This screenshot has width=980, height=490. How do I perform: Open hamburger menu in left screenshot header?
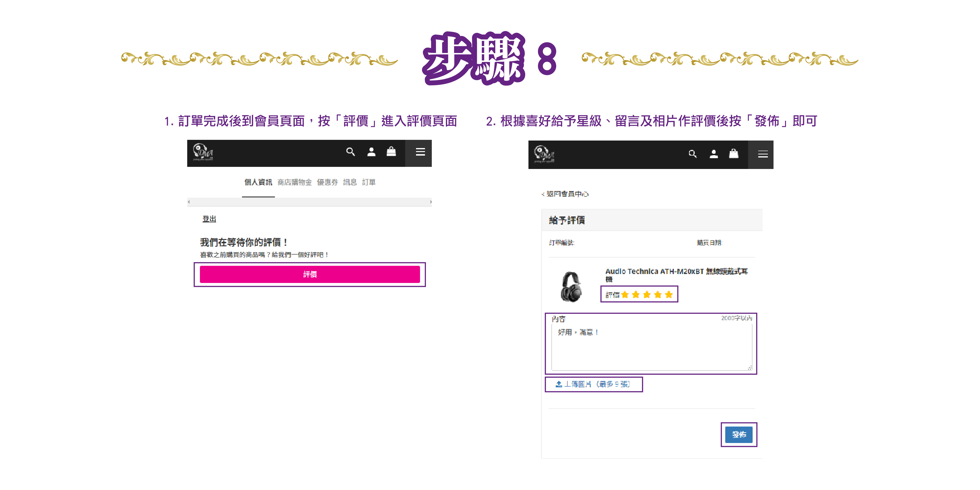[420, 152]
